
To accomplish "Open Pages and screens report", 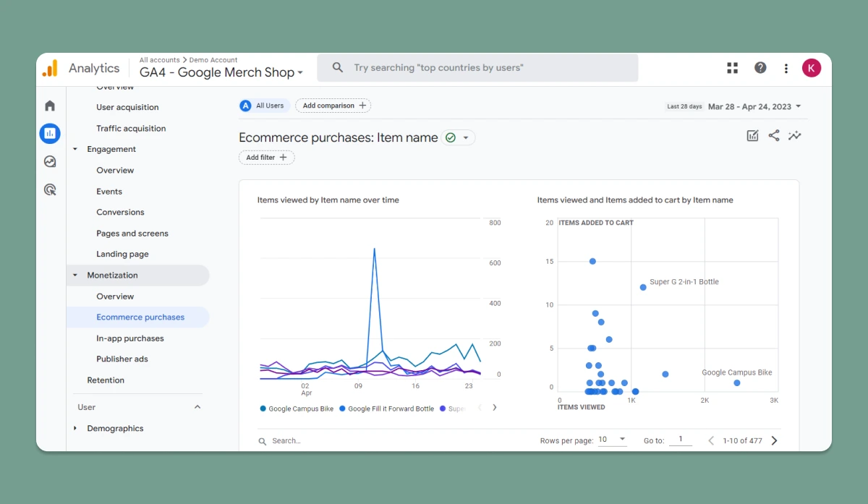I will point(132,234).
